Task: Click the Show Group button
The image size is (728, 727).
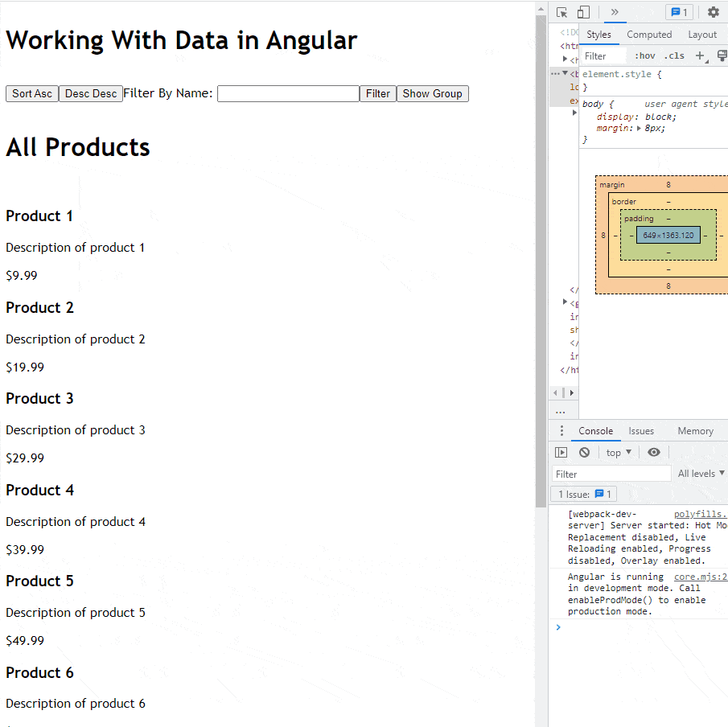Action: (x=432, y=93)
